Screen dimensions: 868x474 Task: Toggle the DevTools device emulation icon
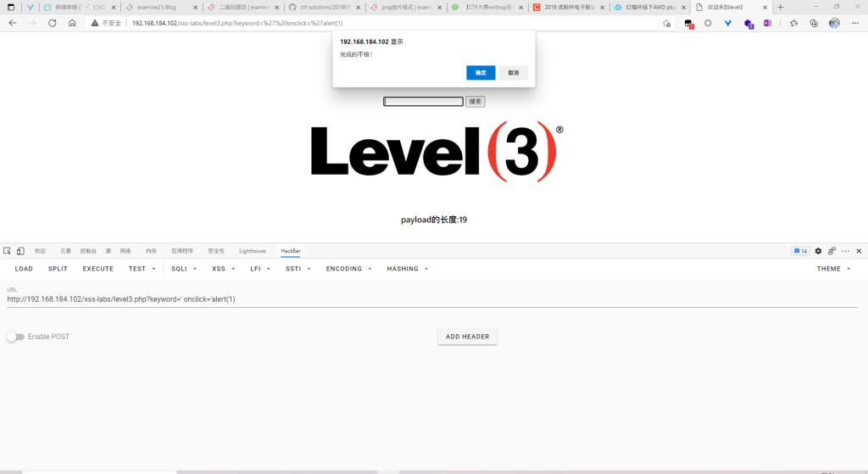[20, 251]
